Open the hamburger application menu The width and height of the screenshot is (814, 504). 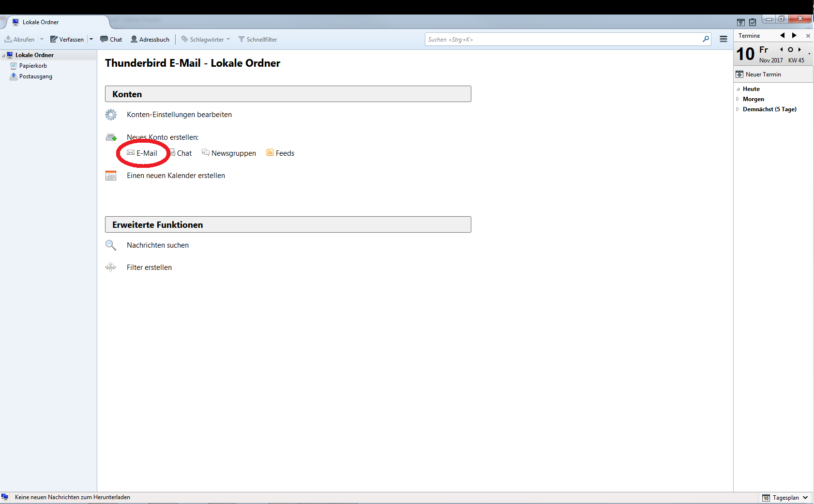[723, 39]
